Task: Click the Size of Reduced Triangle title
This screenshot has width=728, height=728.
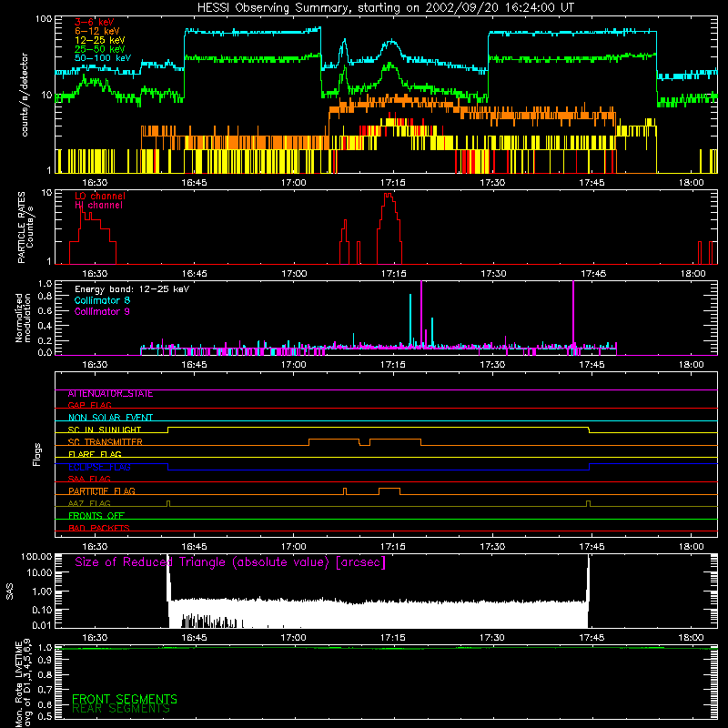Action: coord(230,562)
